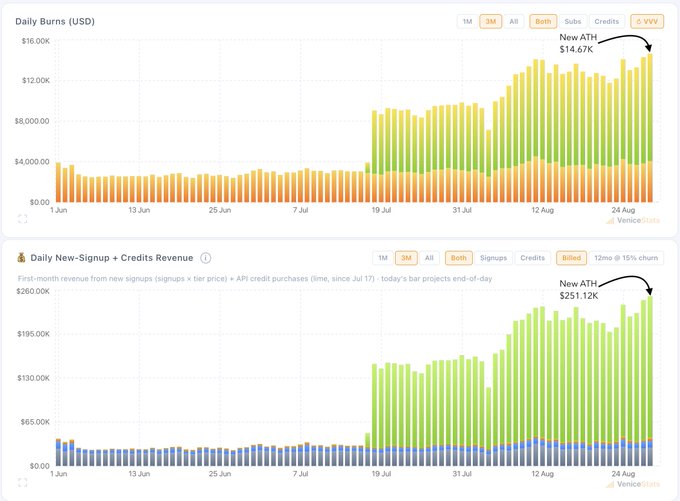
Task: Click 25 Jun label on Revenue axis
Action: pyautogui.click(x=220, y=474)
